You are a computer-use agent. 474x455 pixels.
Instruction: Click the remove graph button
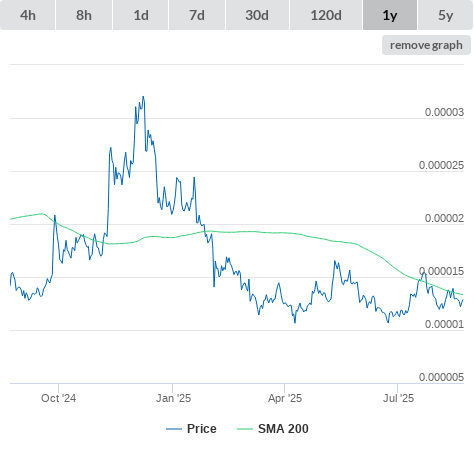pos(426,45)
